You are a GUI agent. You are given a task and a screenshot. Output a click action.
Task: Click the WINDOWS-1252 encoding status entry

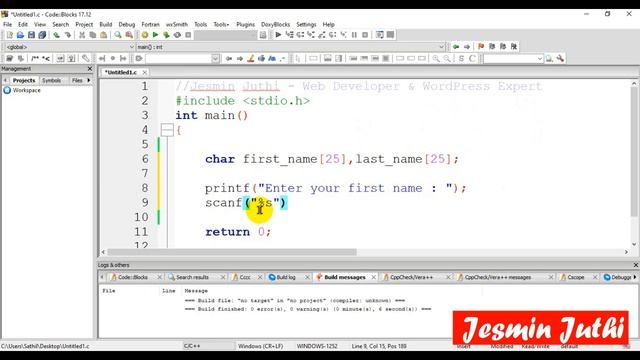point(317,346)
